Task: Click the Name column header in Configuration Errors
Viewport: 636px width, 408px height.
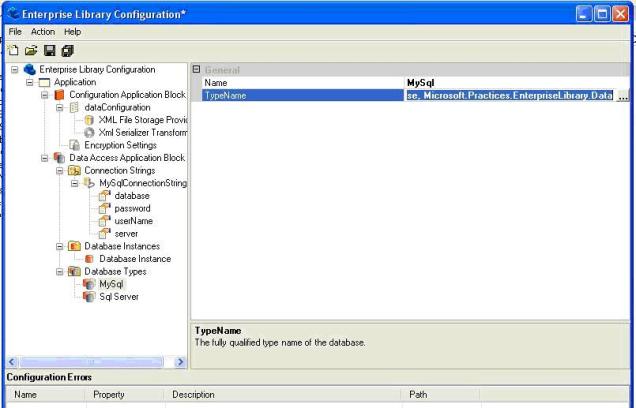Action: 46,395
